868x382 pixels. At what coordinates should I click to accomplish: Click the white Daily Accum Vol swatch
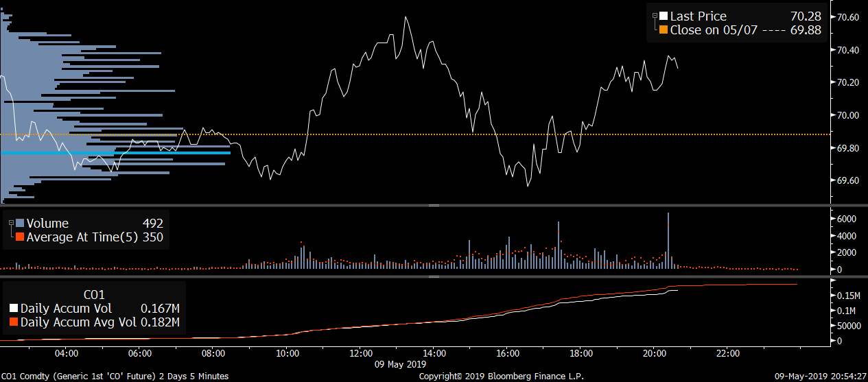(x=14, y=309)
